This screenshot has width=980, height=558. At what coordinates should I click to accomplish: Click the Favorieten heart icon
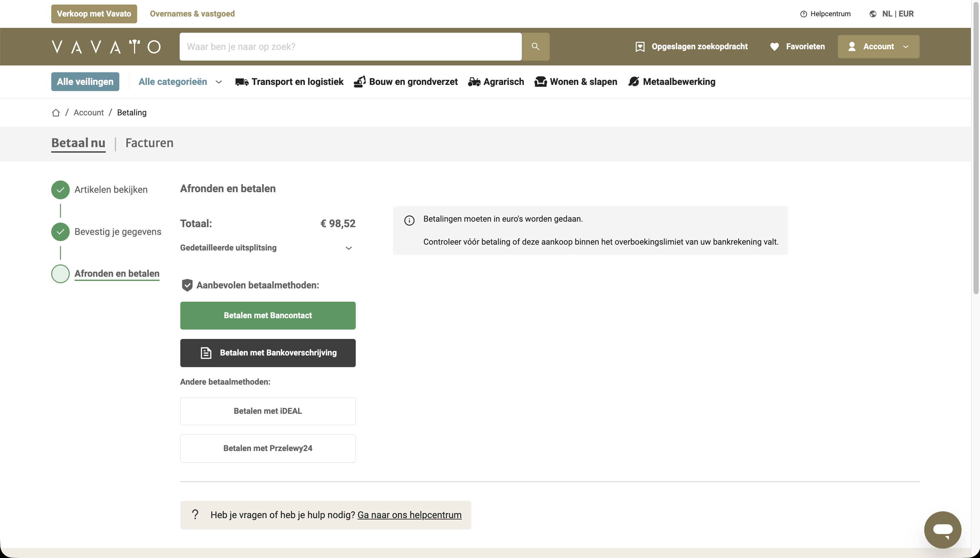tap(774, 46)
